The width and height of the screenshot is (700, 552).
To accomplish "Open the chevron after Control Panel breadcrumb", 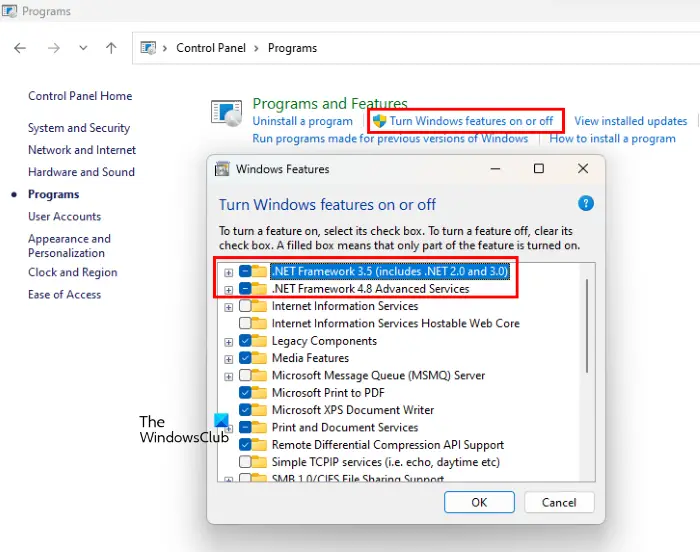I will tap(256, 48).
